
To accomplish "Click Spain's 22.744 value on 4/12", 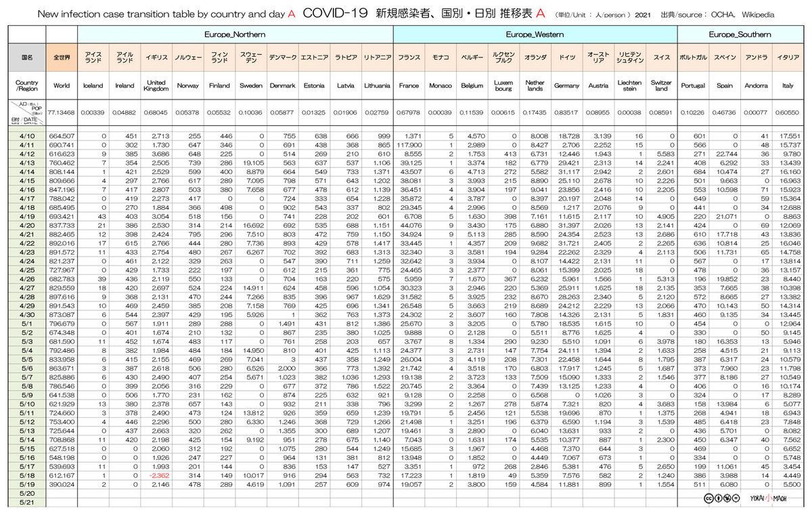I will click(727, 153).
